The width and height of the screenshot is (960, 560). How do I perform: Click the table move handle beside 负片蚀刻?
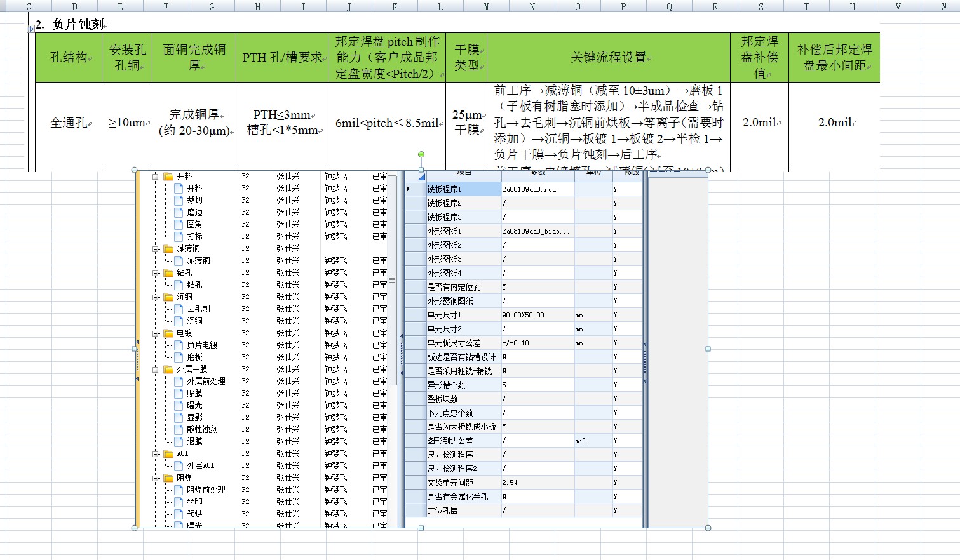click(30, 29)
